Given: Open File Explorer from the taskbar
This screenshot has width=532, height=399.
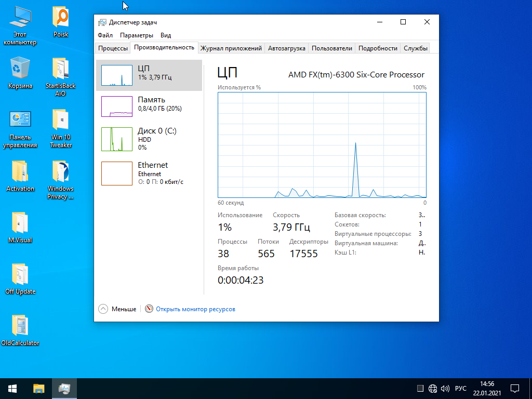Looking at the screenshot, I should pyautogui.click(x=39, y=388).
